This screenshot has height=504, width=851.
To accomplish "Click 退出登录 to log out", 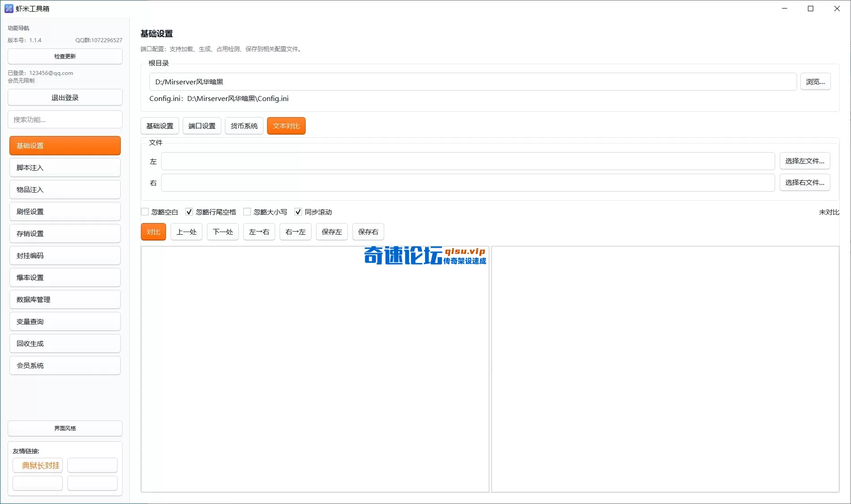I will pos(65,97).
